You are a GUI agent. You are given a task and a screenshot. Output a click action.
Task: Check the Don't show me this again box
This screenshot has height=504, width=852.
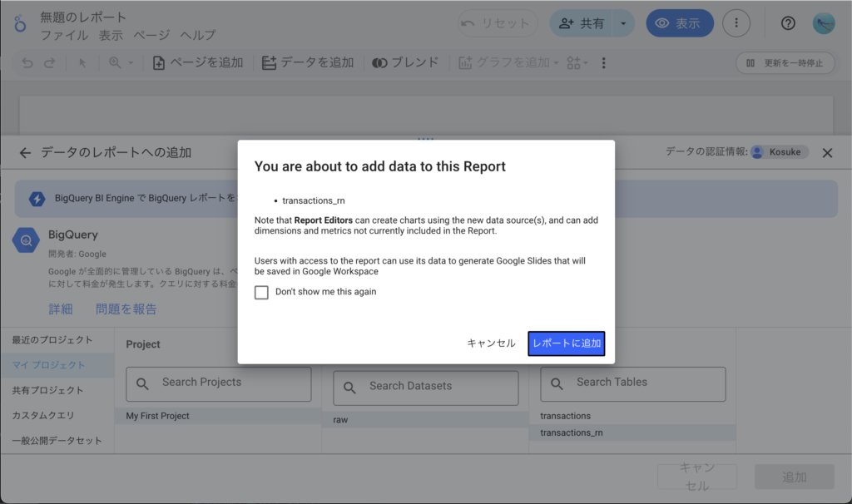261,292
